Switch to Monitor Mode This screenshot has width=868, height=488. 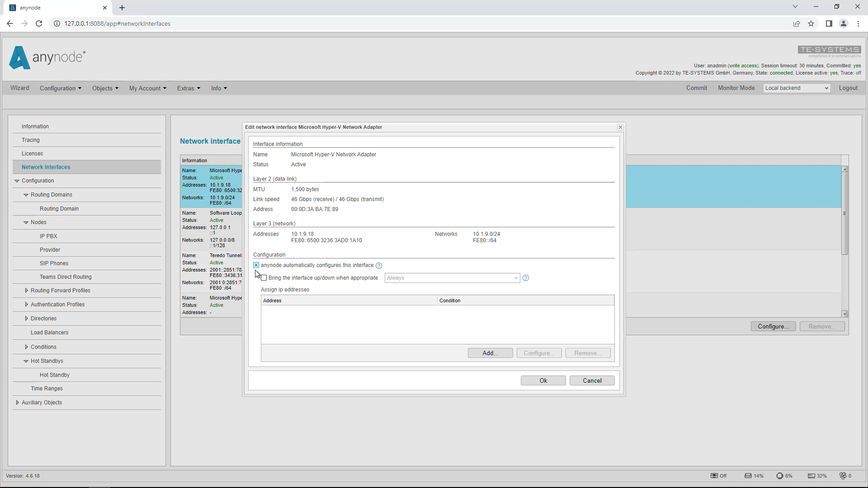[736, 88]
